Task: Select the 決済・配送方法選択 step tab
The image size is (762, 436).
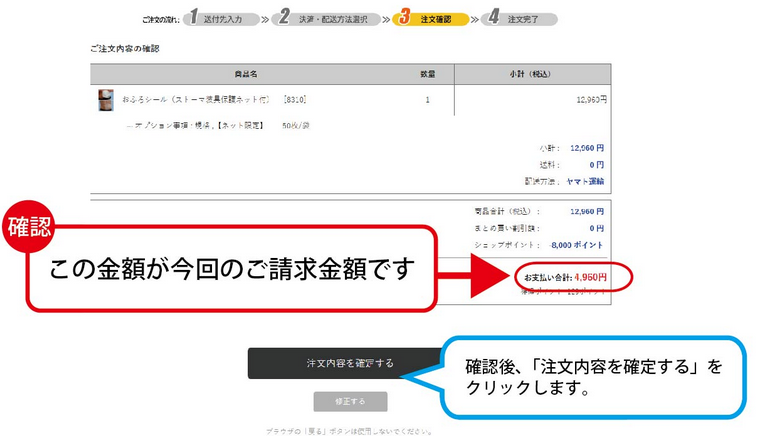Action: pyautogui.click(x=332, y=19)
